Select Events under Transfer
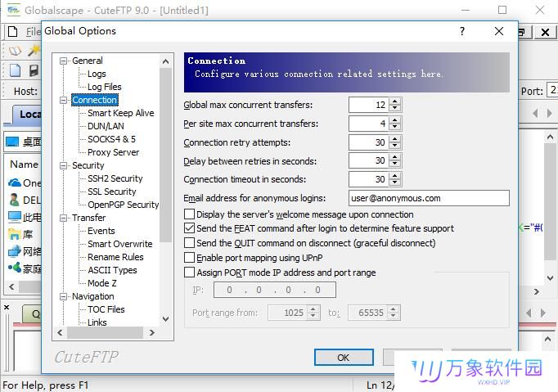 (x=101, y=231)
